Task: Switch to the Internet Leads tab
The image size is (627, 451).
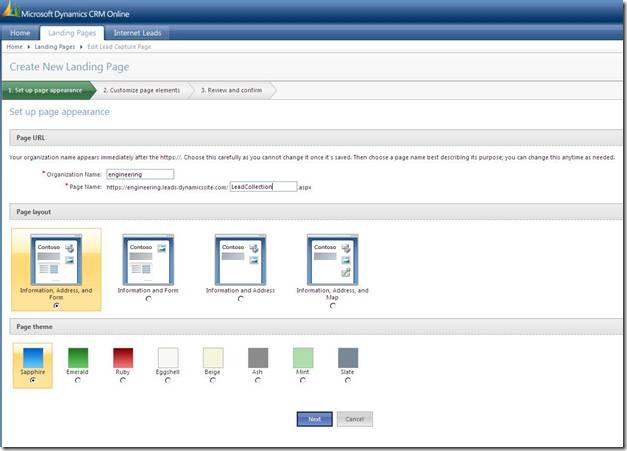Action: click(x=138, y=33)
